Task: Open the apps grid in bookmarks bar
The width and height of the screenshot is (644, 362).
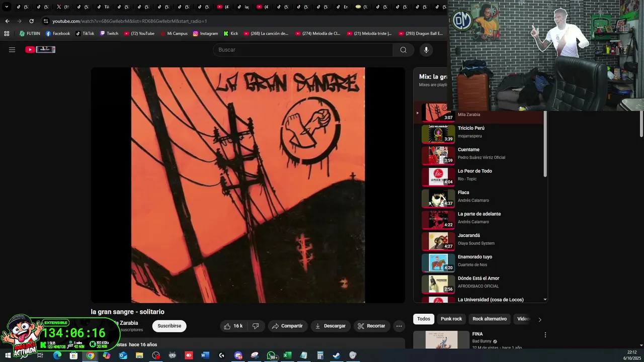Action: [x=7, y=34]
